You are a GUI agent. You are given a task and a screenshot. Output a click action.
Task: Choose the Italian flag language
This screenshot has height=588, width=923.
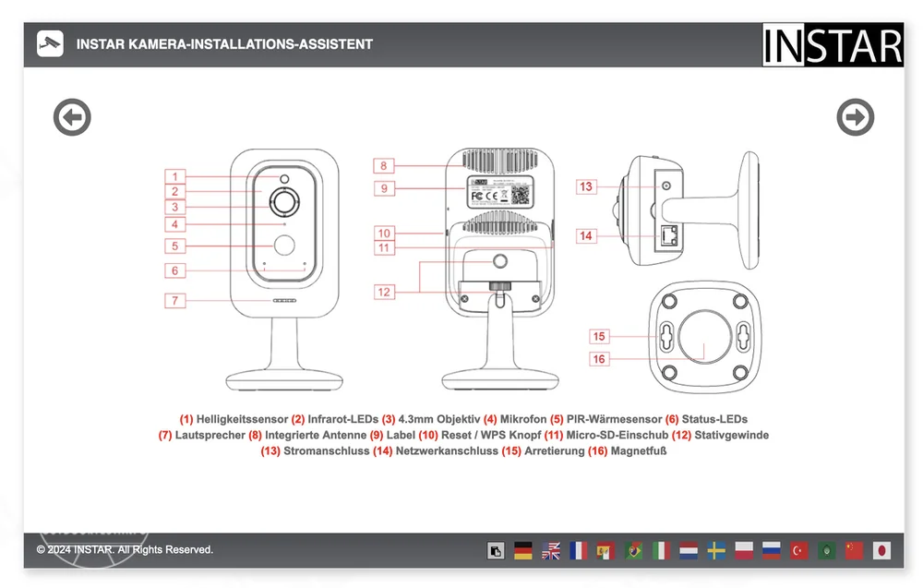click(661, 551)
